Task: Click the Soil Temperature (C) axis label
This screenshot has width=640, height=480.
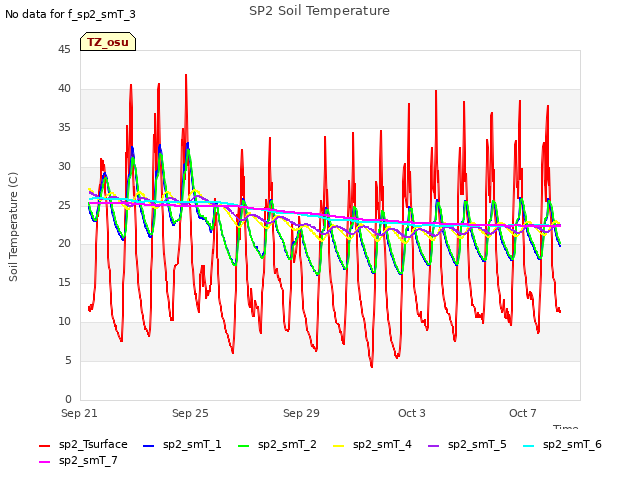Action: click(13, 227)
